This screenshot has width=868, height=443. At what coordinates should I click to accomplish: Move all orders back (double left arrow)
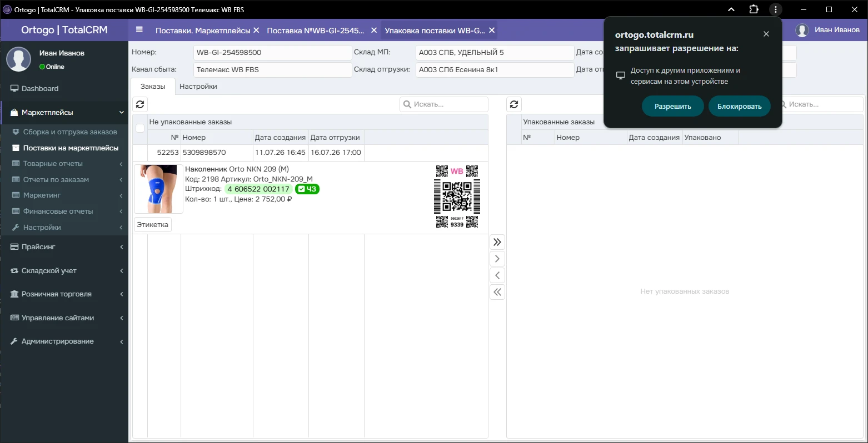click(497, 292)
